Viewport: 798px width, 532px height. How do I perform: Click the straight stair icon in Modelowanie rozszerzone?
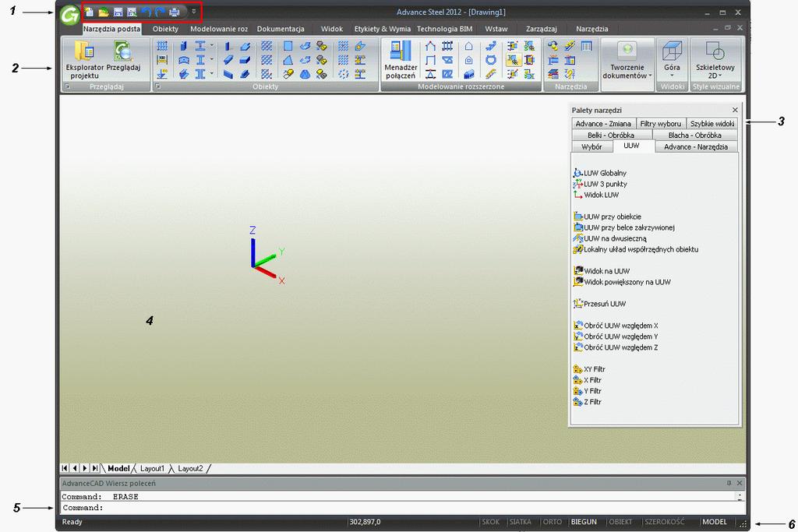point(491,46)
